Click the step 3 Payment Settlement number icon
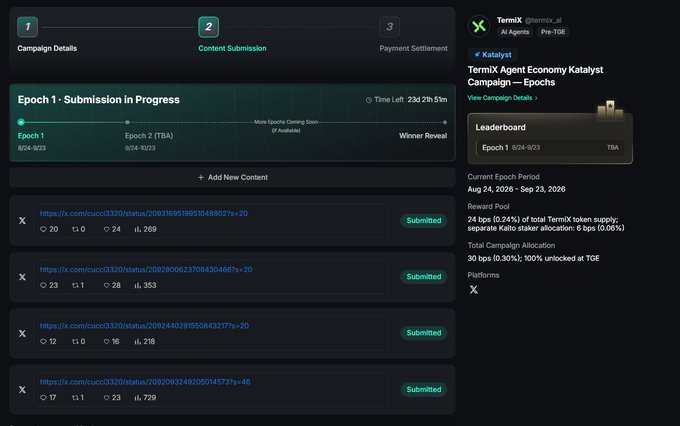Image resolution: width=680 pixels, height=426 pixels. (x=389, y=27)
